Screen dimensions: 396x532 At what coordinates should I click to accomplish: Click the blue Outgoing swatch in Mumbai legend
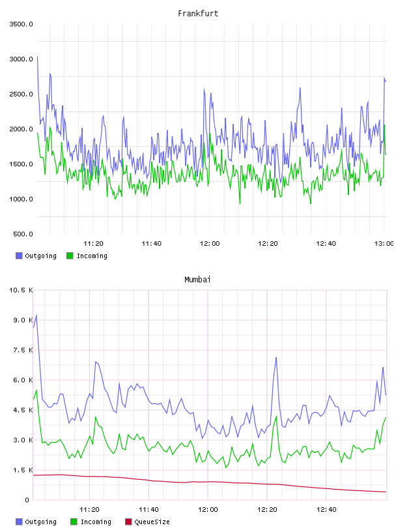(x=19, y=522)
